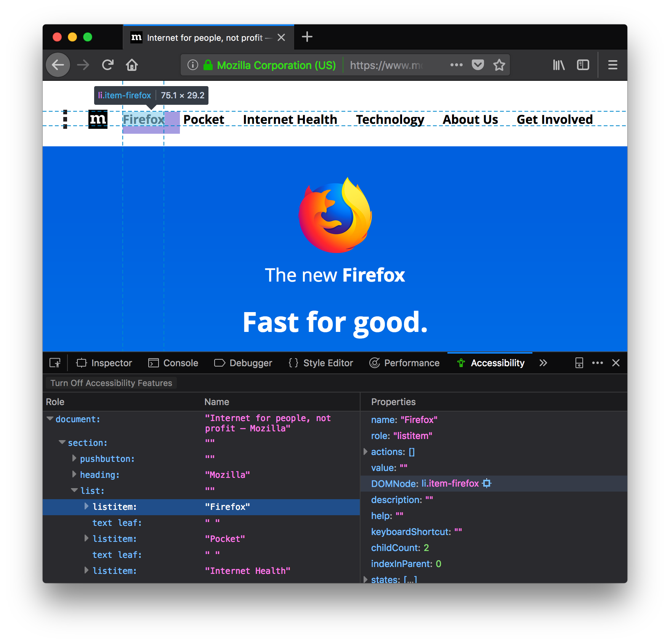Screen dimensions: 670x644
Task: Activate the pick element from page tool
Action: click(55, 363)
